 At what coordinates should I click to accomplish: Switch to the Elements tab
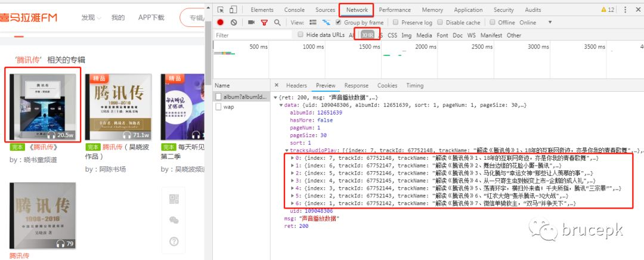point(262,10)
